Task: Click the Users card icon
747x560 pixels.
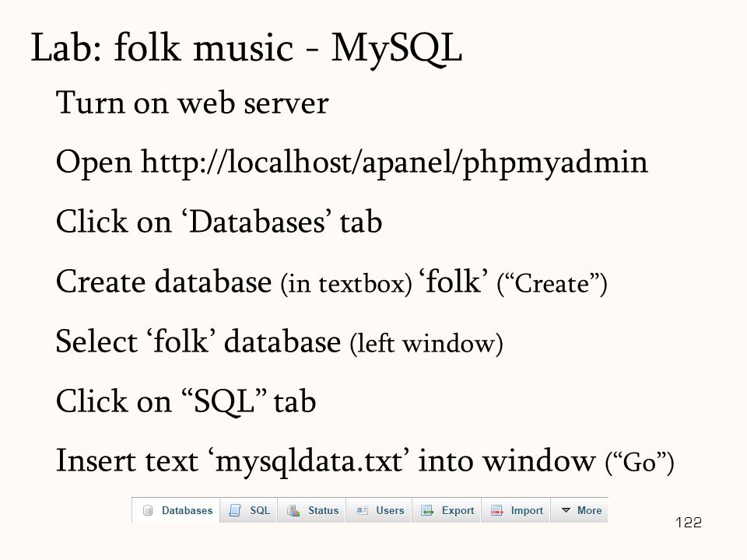Action: tap(362, 510)
